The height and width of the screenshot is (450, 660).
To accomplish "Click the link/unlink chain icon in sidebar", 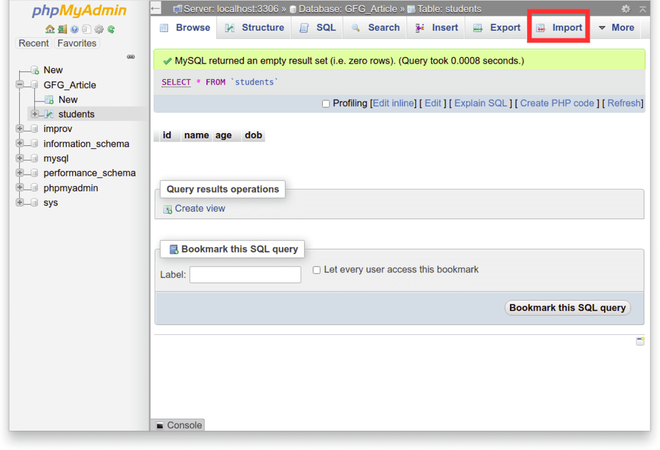I will pyautogui.click(x=131, y=57).
